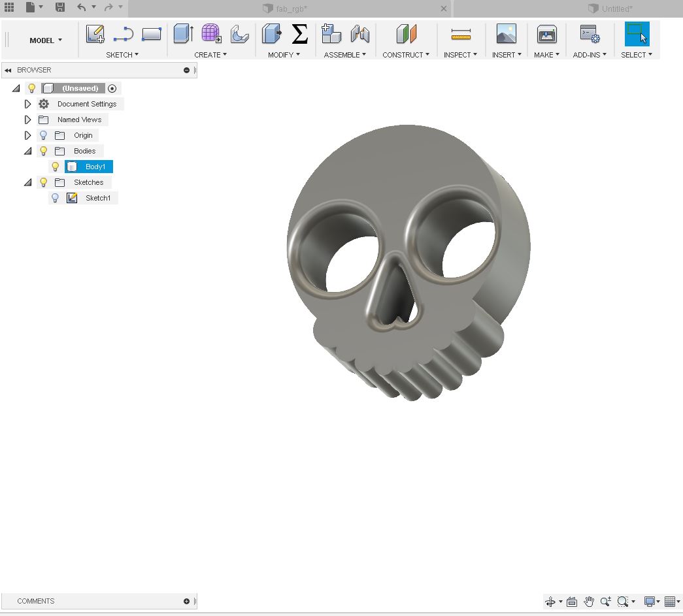This screenshot has width=683, height=616.
Task: Select the Rectangle sketch tool
Action: click(152, 33)
